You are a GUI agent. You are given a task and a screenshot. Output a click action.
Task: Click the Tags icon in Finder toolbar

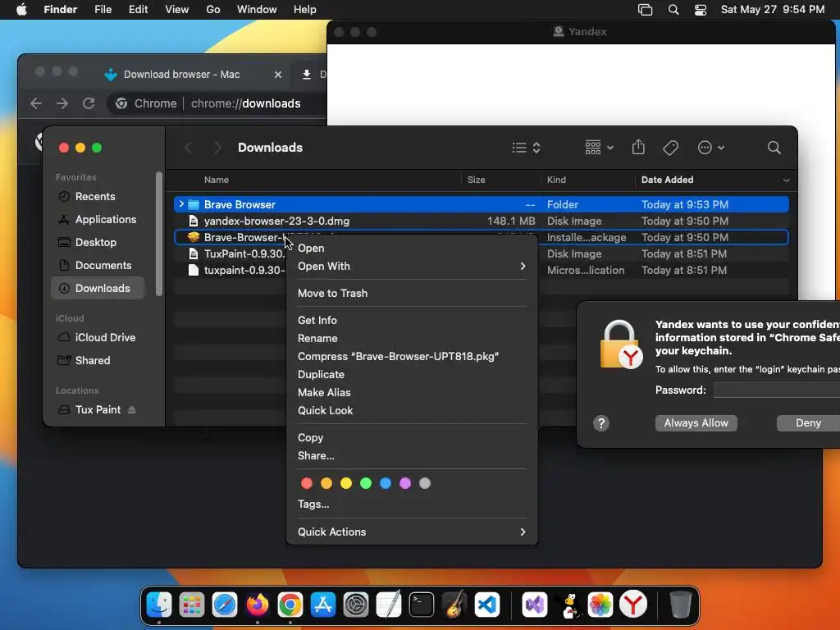point(671,148)
